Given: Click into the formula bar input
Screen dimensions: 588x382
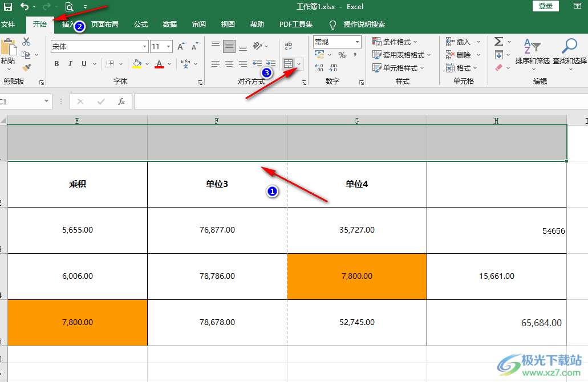Looking at the screenshot, I should (x=361, y=101).
